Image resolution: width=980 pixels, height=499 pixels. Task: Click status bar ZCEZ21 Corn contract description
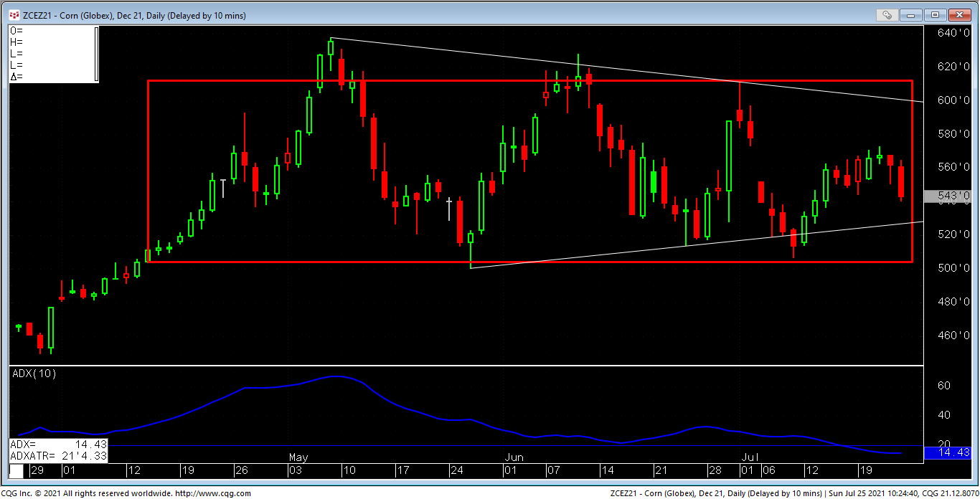click(x=716, y=493)
